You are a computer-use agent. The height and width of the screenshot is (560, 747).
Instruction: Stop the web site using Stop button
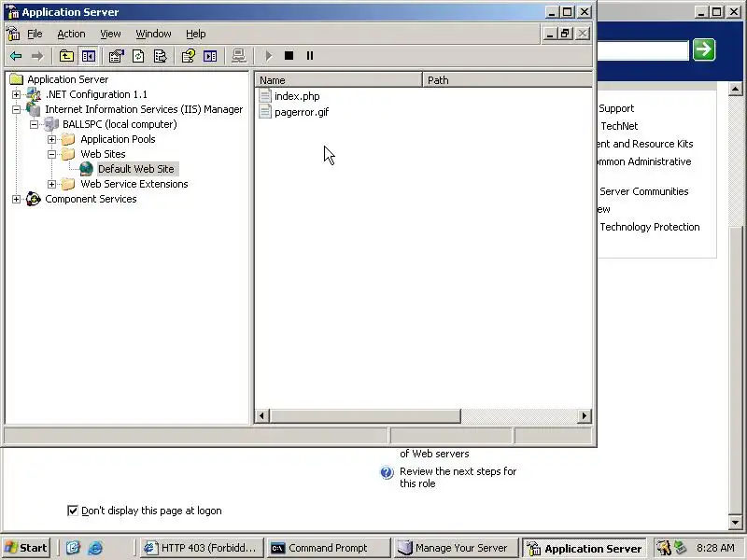pyautogui.click(x=289, y=56)
